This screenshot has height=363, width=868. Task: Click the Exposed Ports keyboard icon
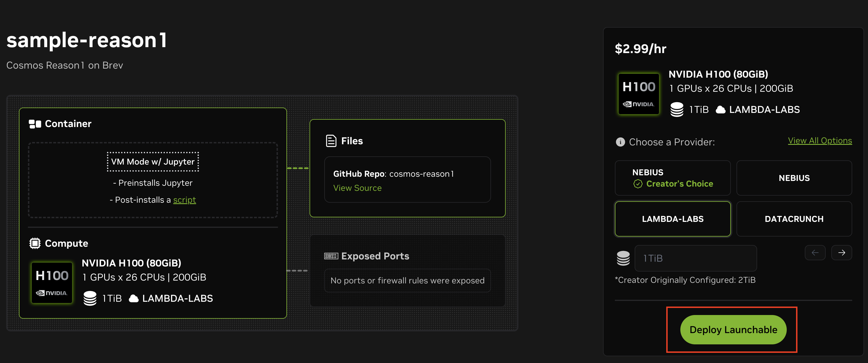pyautogui.click(x=331, y=256)
